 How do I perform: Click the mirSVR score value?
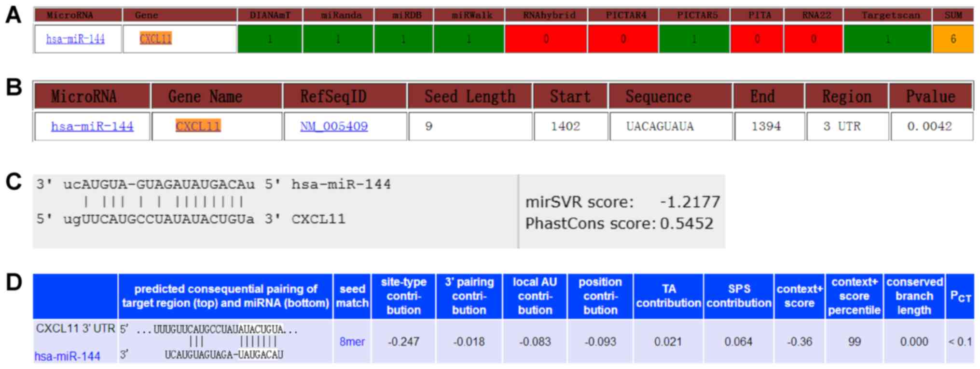690,202
